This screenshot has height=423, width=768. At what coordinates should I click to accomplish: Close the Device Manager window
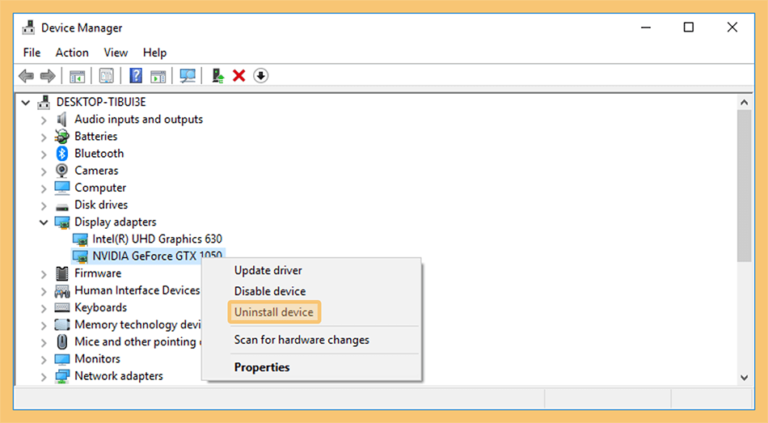tap(732, 27)
